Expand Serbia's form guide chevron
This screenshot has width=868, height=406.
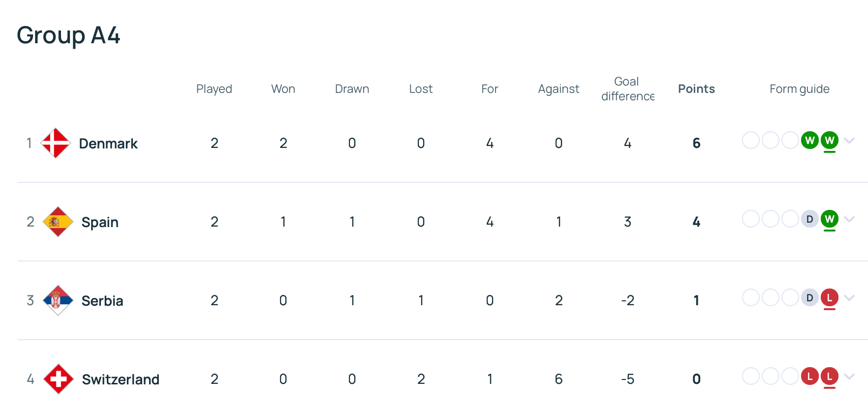[849, 298]
